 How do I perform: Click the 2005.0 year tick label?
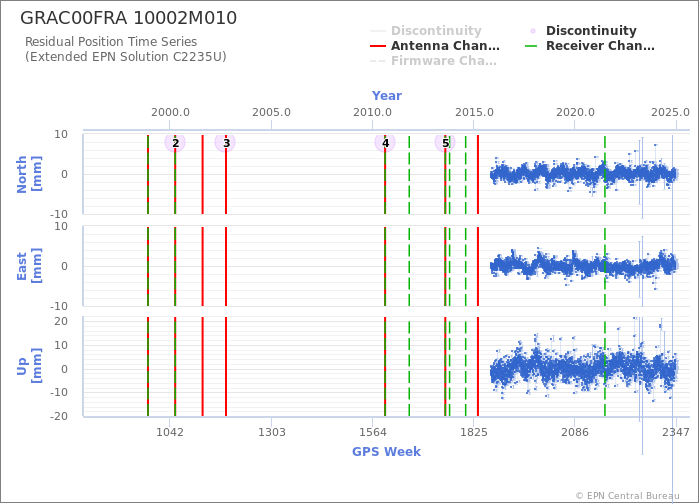point(271,112)
